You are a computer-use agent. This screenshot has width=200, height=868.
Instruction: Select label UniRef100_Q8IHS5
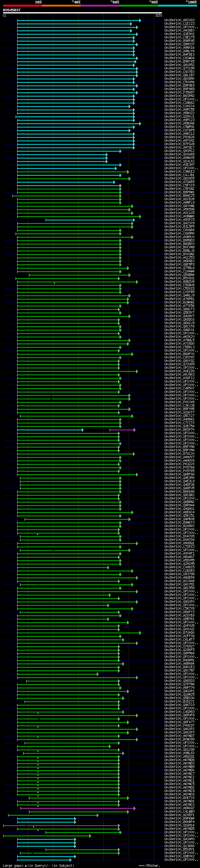point(179,179)
